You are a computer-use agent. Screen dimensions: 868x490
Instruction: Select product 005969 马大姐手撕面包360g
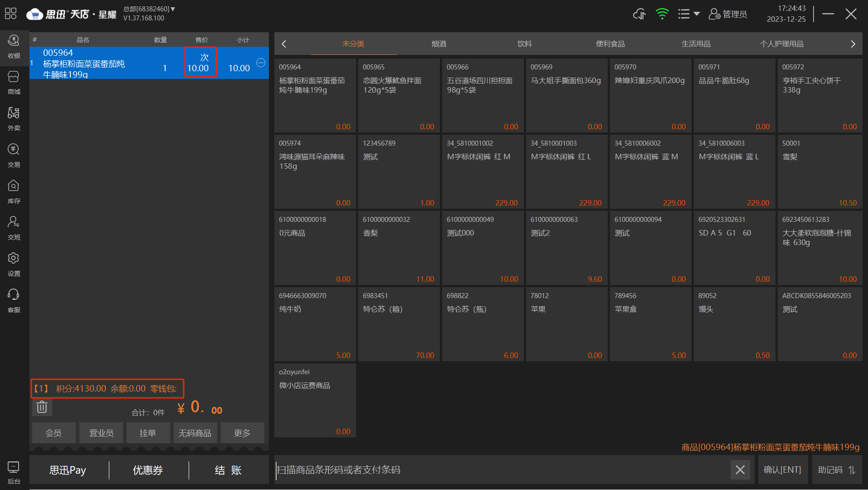pyautogui.click(x=567, y=96)
